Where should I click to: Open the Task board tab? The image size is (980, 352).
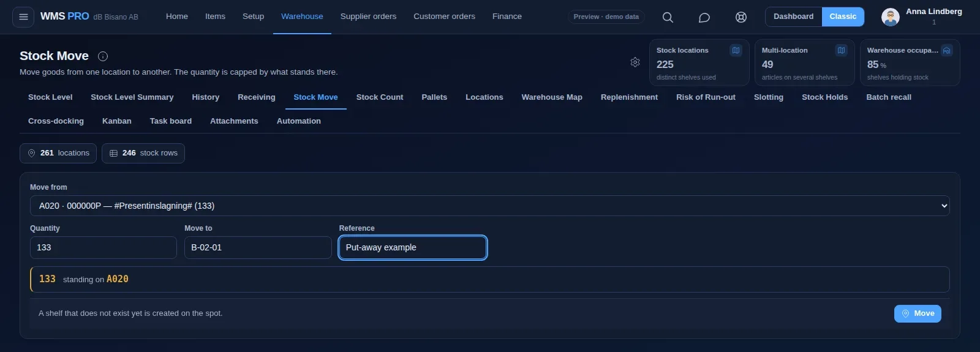(x=170, y=121)
